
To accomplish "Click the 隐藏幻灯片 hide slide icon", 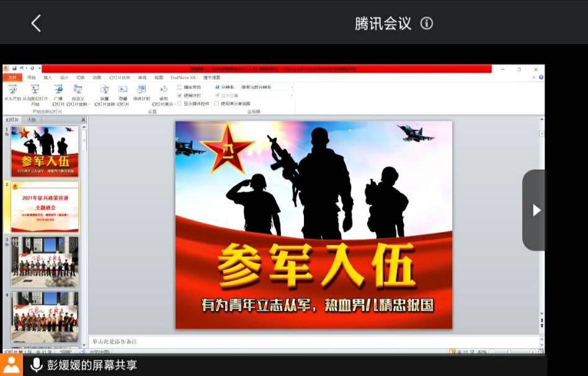I will tap(123, 89).
